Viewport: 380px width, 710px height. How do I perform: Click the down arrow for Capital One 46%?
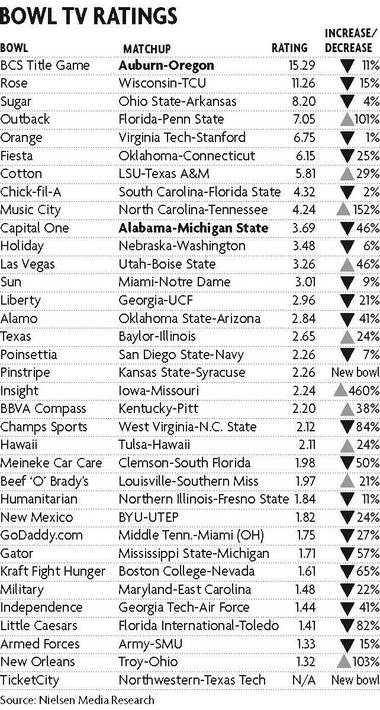pyautogui.click(x=347, y=228)
